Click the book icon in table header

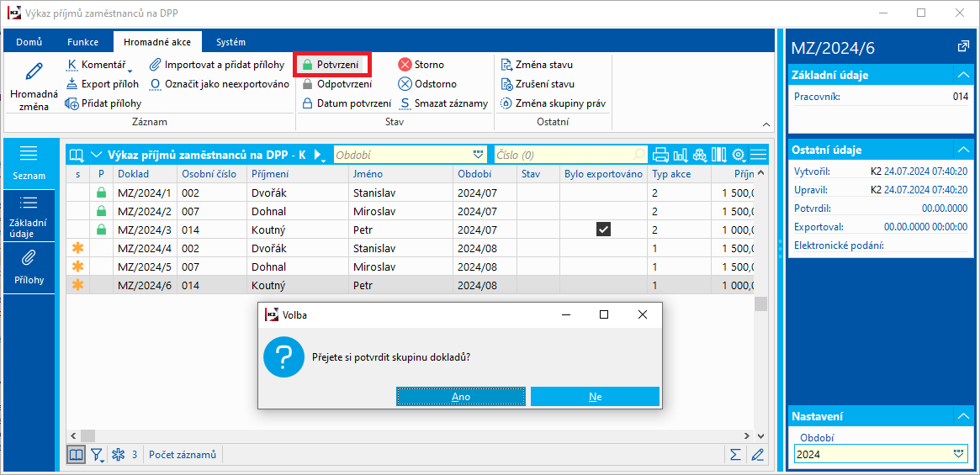coord(77,155)
